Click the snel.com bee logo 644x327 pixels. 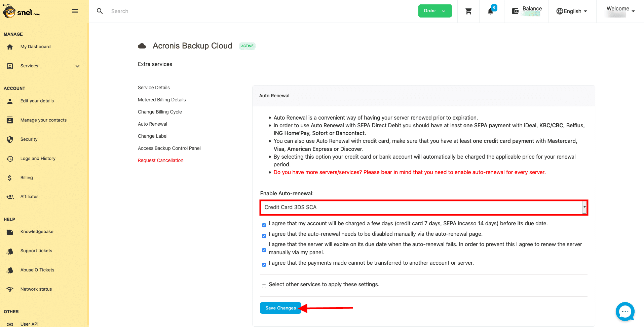point(21,11)
